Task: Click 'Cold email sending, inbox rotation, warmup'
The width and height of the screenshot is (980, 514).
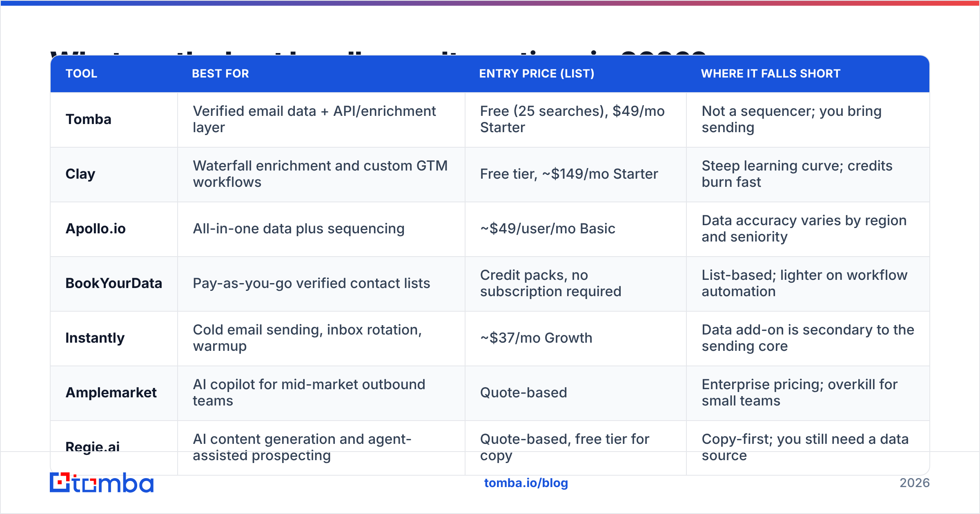Action: [x=307, y=338]
